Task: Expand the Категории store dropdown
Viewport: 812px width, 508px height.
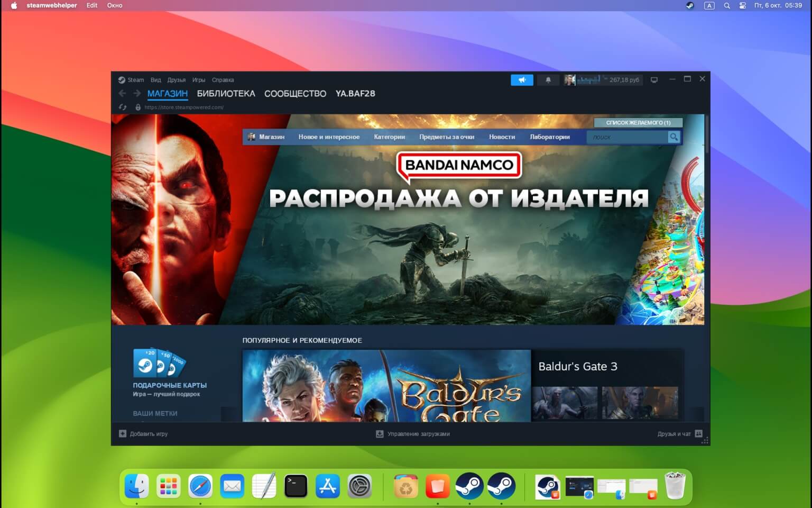Action: point(389,137)
